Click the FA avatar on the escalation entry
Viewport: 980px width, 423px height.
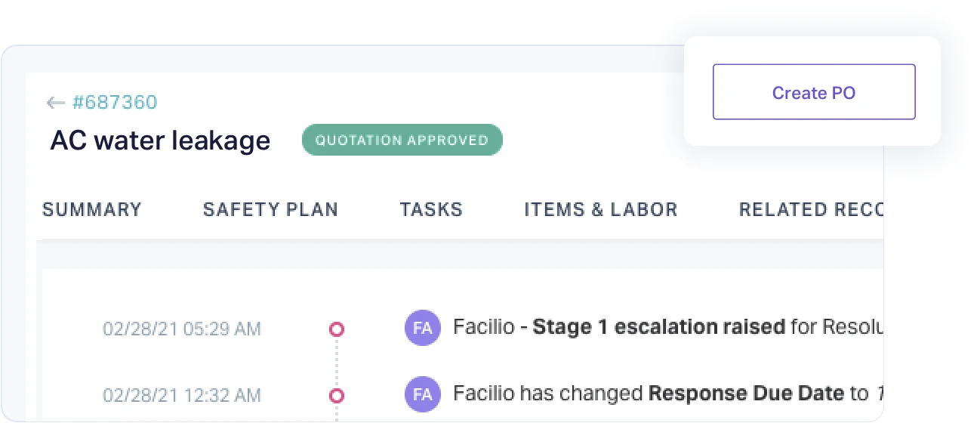click(x=423, y=328)
